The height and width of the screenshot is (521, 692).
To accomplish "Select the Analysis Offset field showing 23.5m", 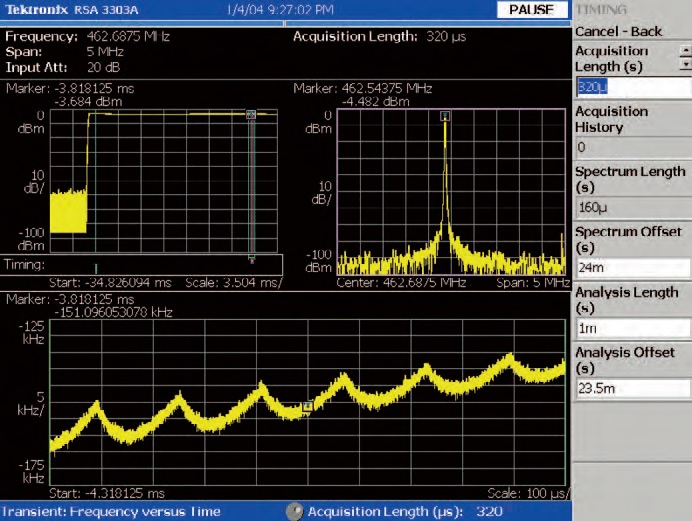I will click(632, 388).
